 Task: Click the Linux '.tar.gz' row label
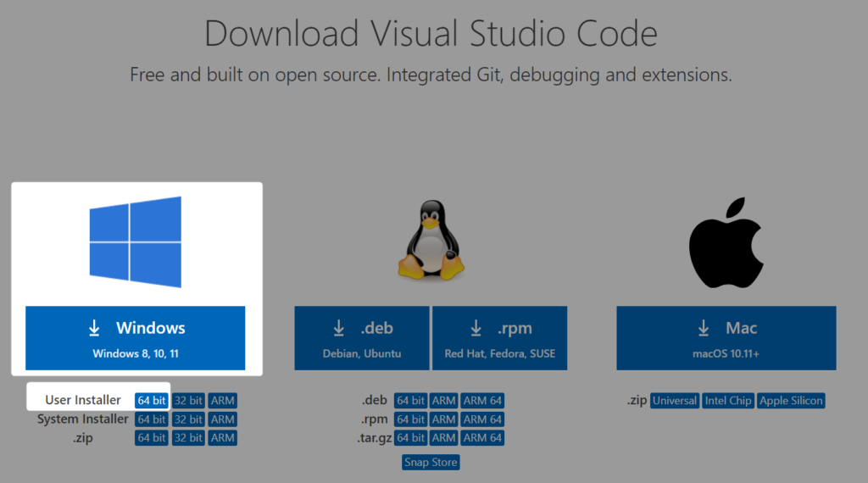[375, 437]
